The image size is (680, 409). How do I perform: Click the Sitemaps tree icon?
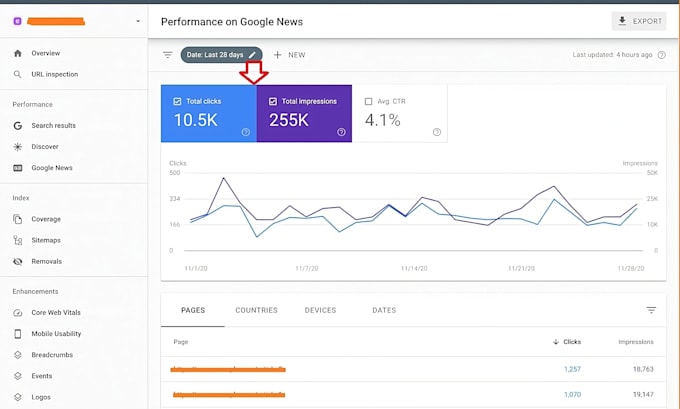coord(17,240)
